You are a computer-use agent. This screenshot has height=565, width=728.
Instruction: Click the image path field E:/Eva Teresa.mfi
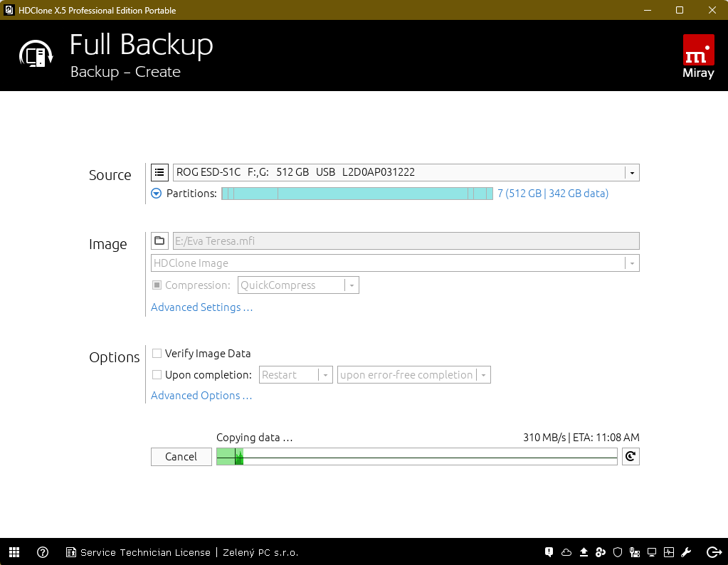pyautogui.click(x=406, y=241)
